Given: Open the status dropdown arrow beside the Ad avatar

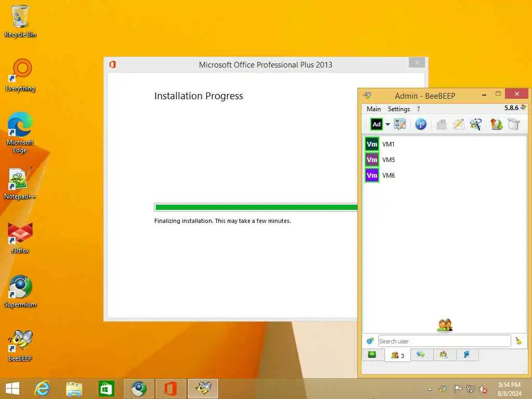Looking at the screenshot, I should 388,125.
